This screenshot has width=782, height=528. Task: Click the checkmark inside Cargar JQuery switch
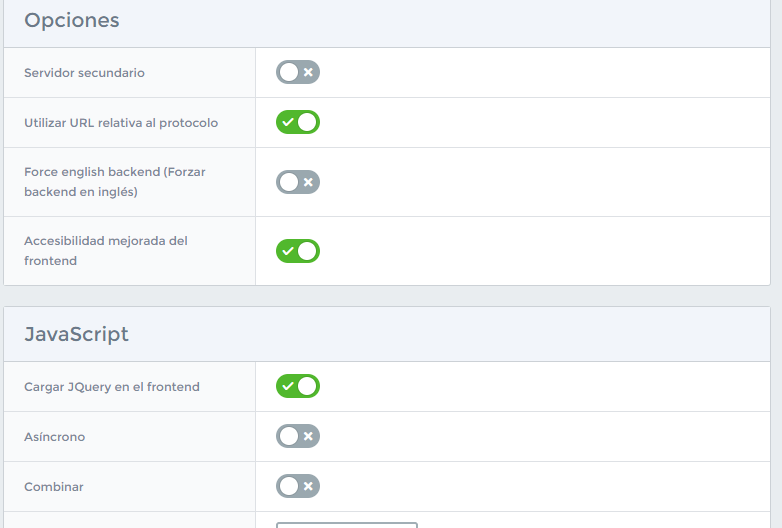point(288,386)
